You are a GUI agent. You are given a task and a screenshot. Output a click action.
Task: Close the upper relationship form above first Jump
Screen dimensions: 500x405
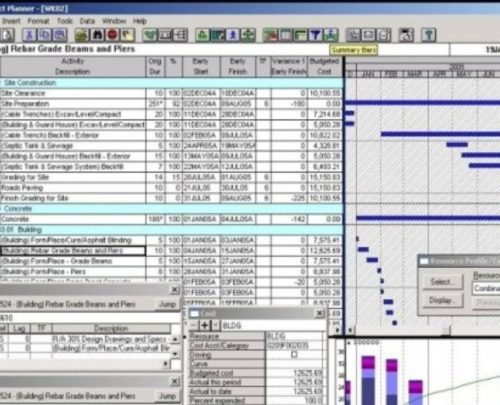coord(174,290)
